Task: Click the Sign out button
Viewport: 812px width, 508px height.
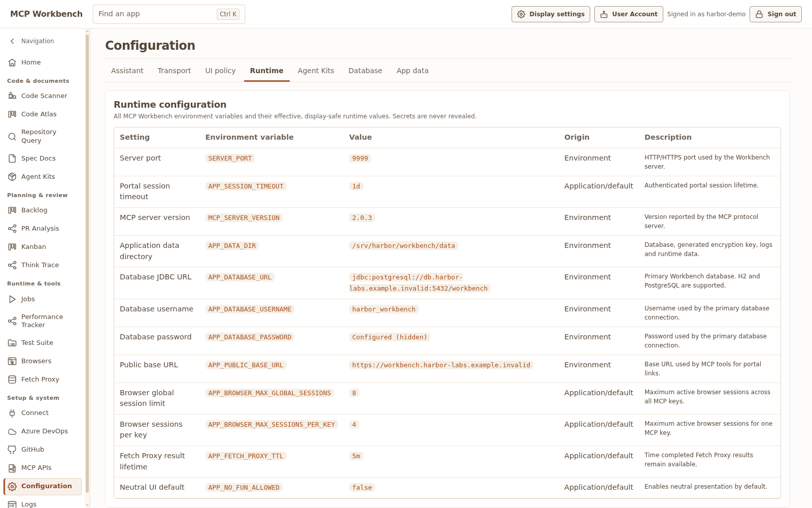Action: (x=775, y=14)
